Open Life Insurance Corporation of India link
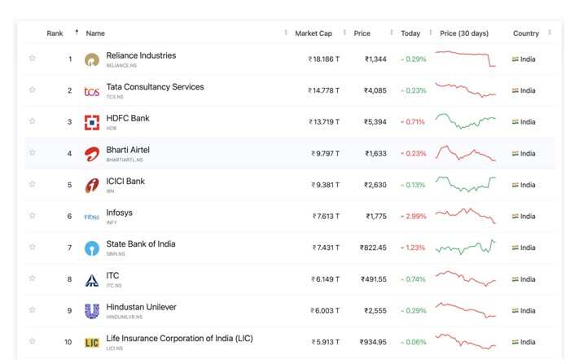588x364 pixels. point(179,339)
